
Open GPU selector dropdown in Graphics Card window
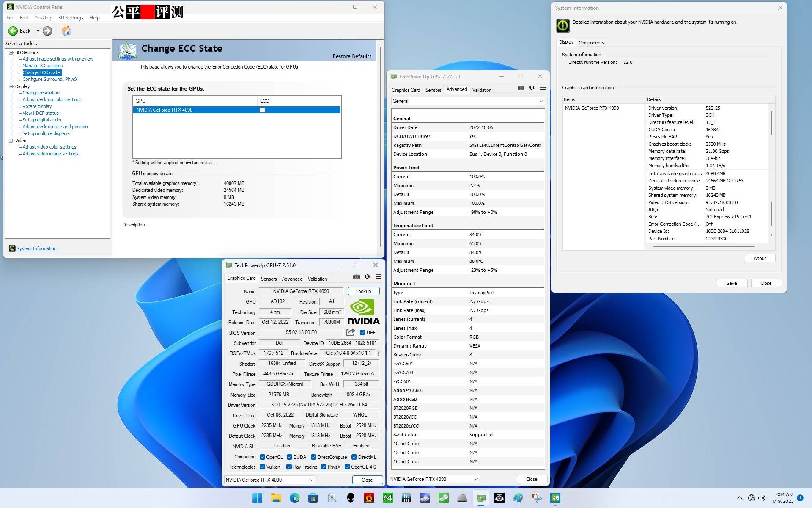coord(270,480)
